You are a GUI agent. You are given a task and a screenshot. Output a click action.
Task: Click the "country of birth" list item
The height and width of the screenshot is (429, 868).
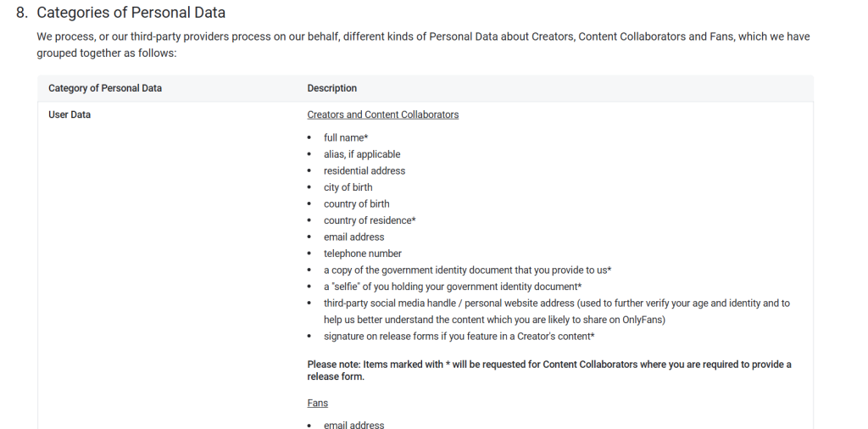coord(357,203)
